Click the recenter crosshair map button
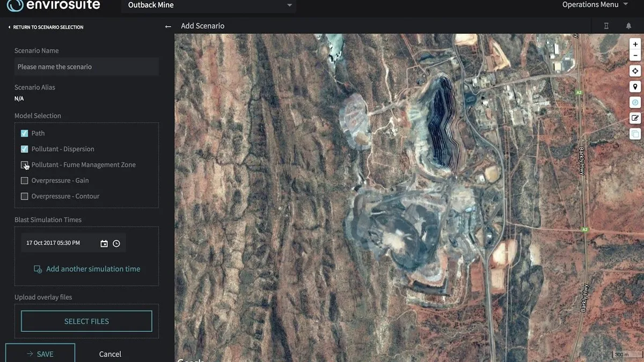This screenshot has width=644, height=362. (x=635, y=71)
